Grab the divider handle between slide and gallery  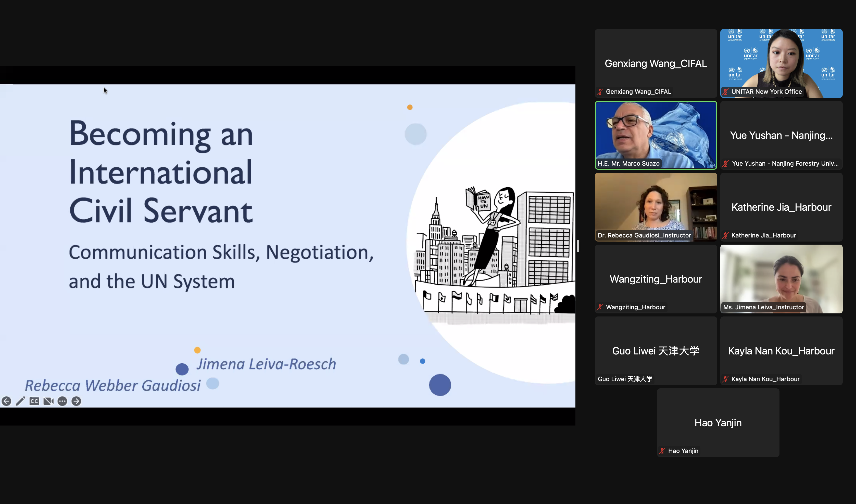click(x=578, y=246)
